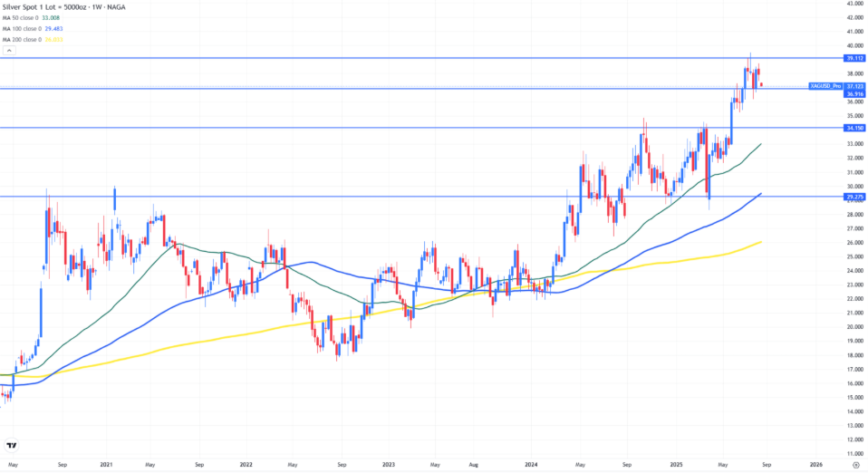868x473 pixels.
Task: Click the 17.000 price axis label
Action: point(854,370)
